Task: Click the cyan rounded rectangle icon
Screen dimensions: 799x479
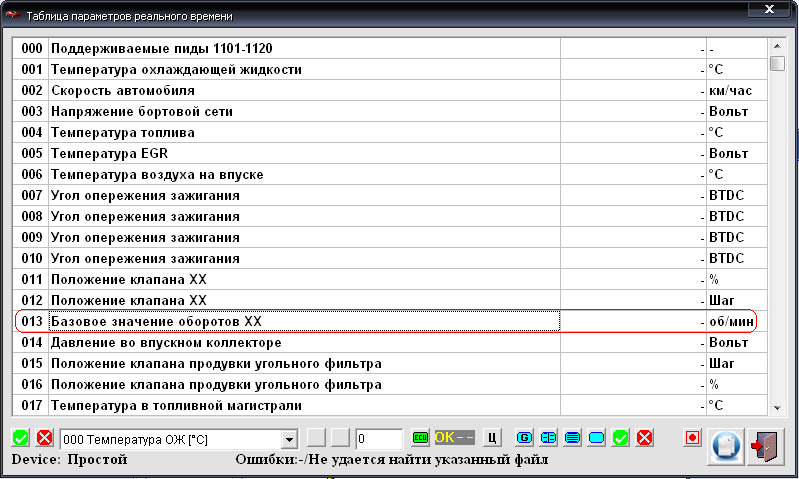Action: pos(596,438)
